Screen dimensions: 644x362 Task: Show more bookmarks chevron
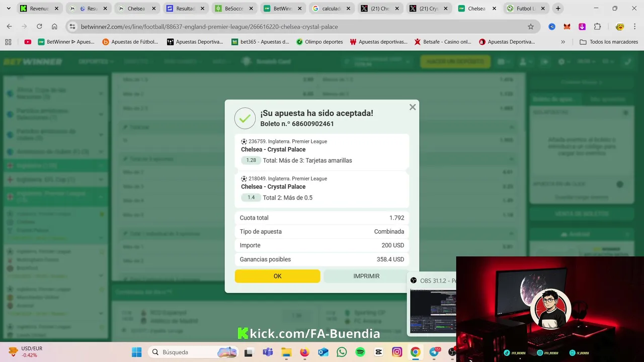[563, 42]
